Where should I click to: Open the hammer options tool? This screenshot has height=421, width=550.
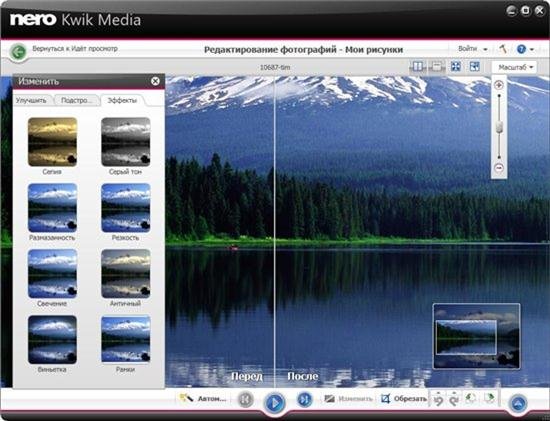503,49
